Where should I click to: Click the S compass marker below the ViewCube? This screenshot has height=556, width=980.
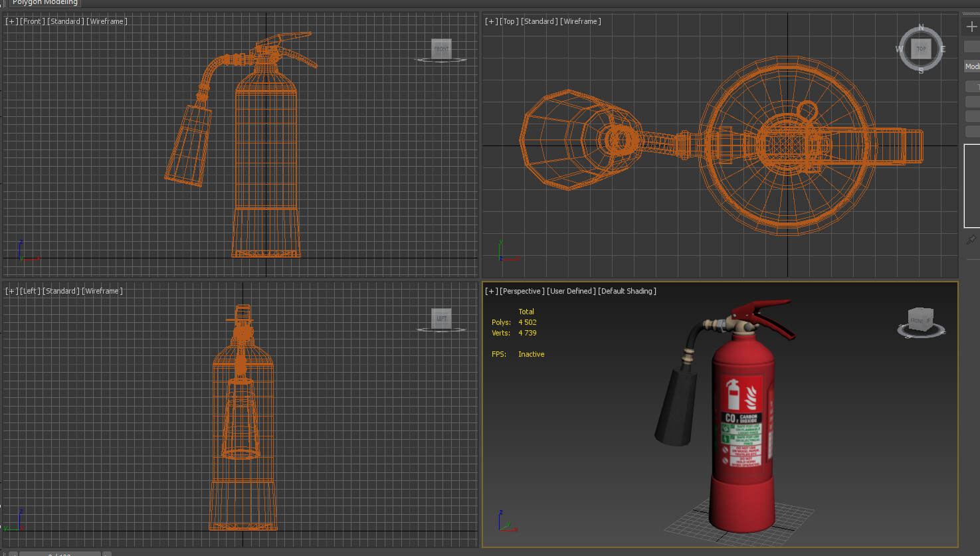pyautogui.click(x=922, y=69)
